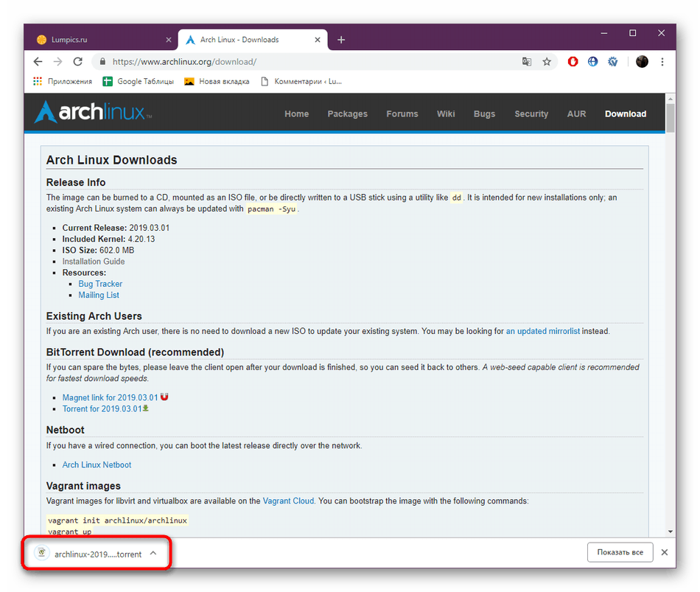Close the downloads bar
Image resolution: width=700 pixels, height=592 pixels.
tap(665, 552)
